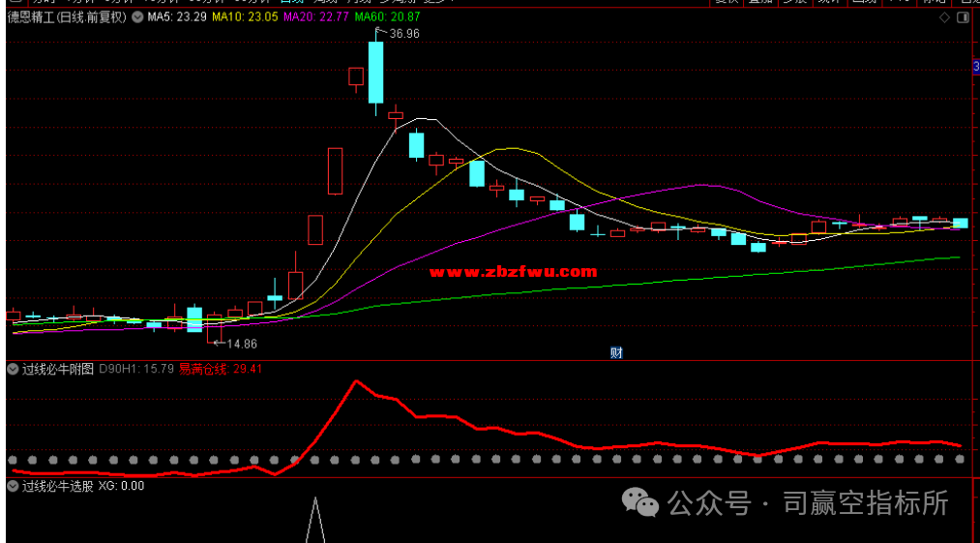Toggle the side panel icon at chart top-right
The image size is (980, 543).
point(963,18)
